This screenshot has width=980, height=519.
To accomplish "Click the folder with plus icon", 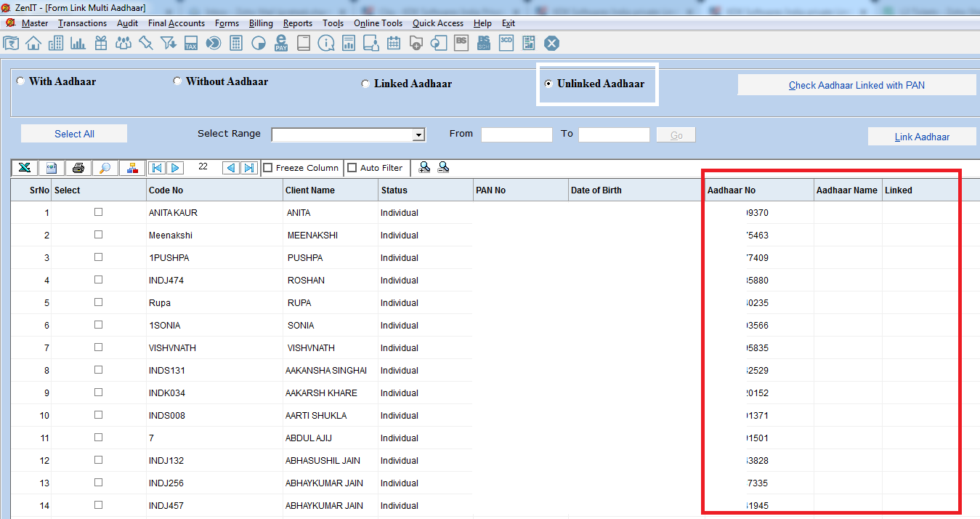I will [416, 43].
